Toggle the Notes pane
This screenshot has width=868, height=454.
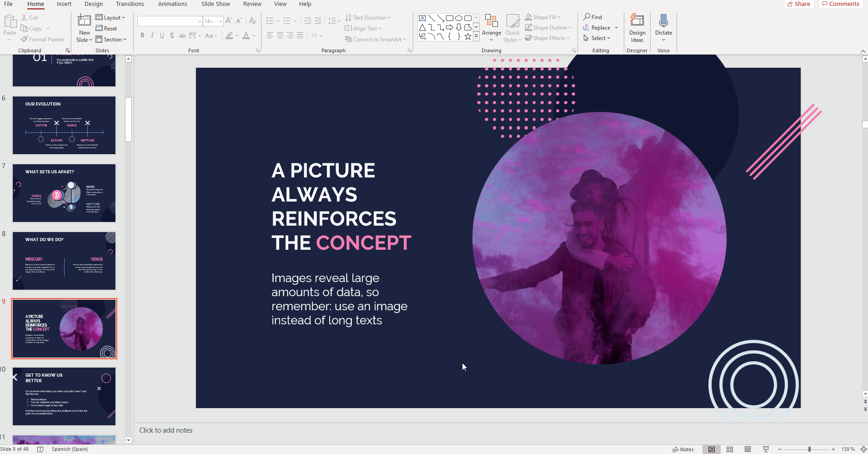click(x=683, y=449)
